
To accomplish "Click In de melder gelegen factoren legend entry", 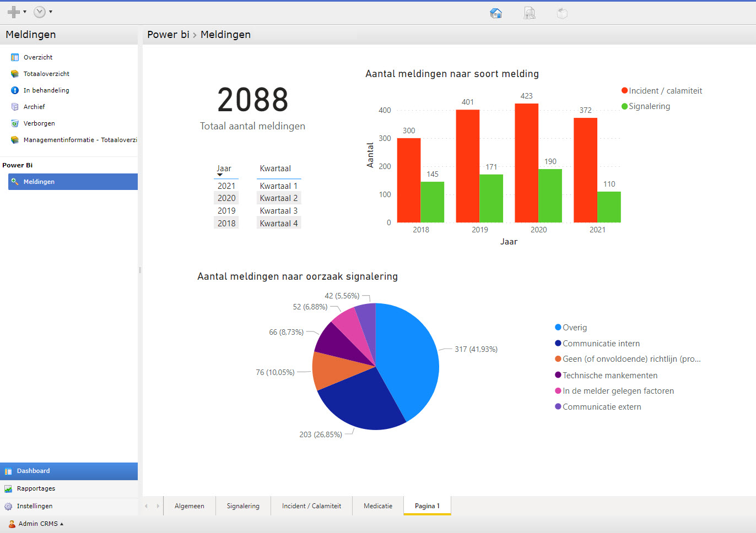I will (614, 391).
